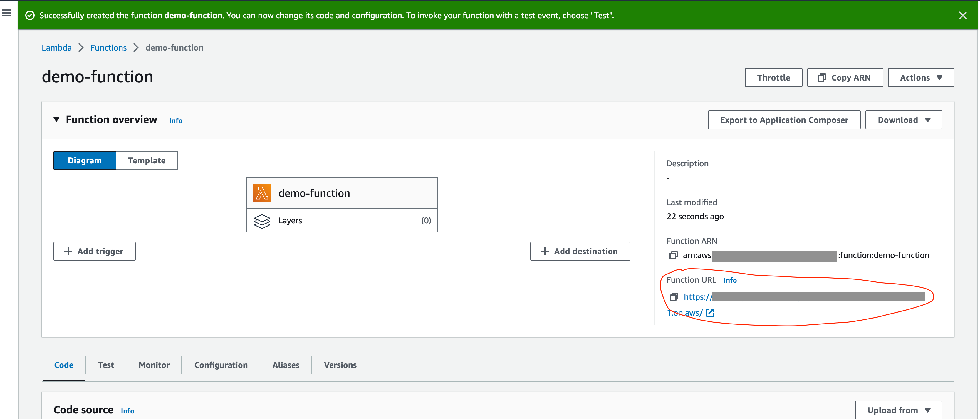Click the Layers stack icon

[262, 221]
